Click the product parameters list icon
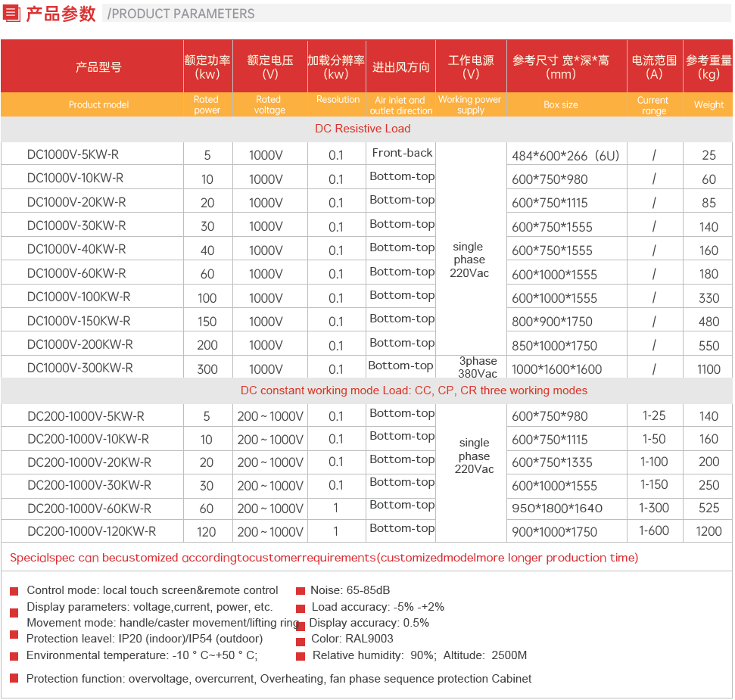735x700 pixels. click(x=11, y=13)
